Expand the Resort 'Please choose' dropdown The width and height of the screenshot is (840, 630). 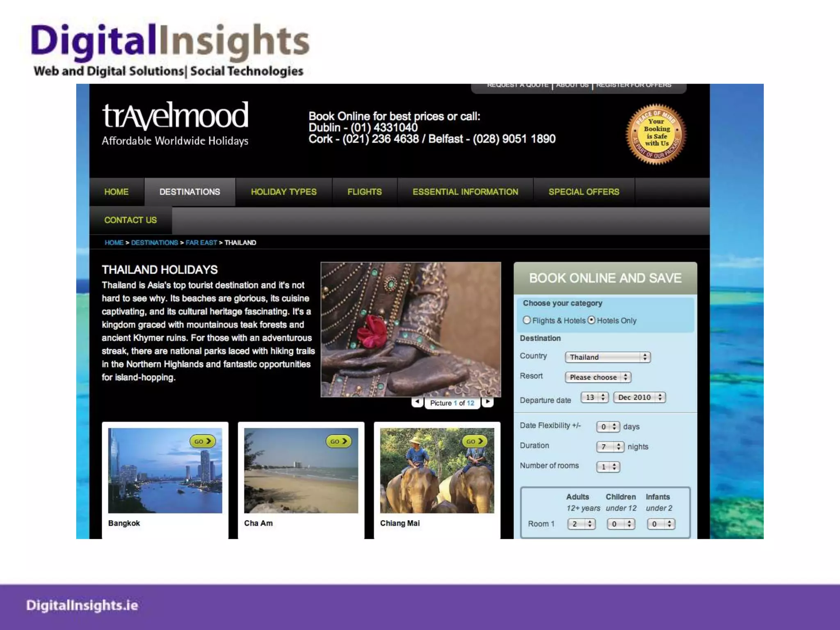click(x=598, y=377)
